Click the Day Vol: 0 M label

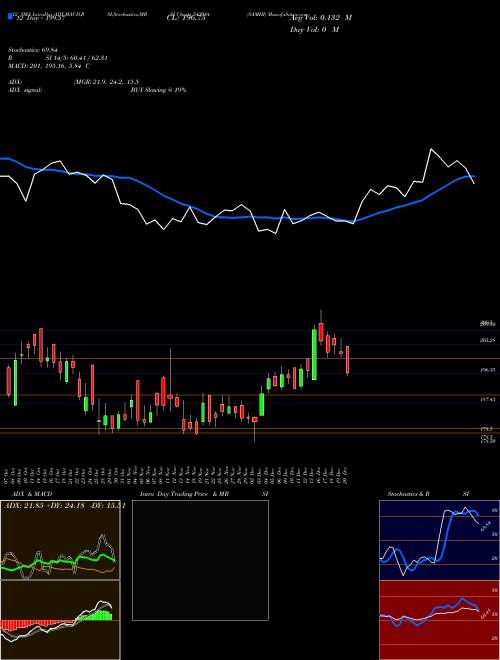[314, 29]
